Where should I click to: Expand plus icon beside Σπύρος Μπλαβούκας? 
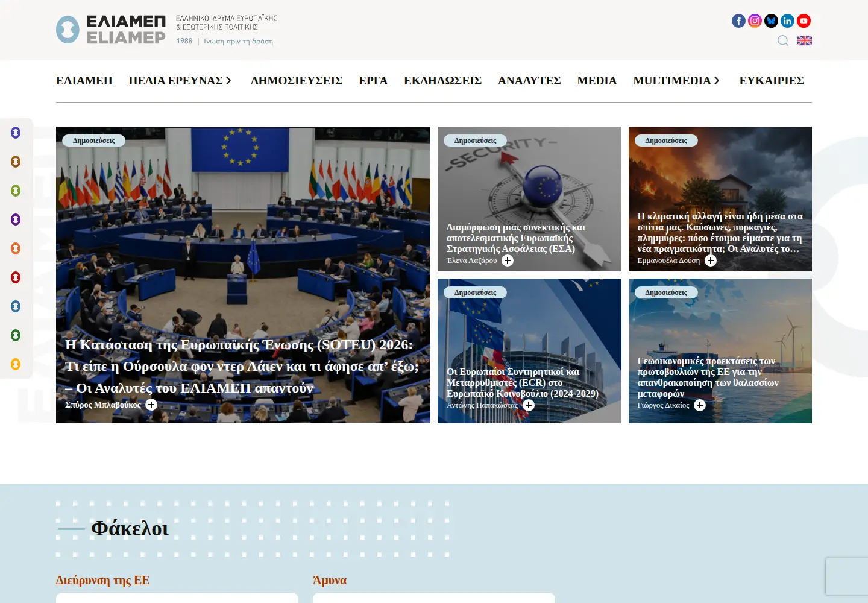click(151, 405)
